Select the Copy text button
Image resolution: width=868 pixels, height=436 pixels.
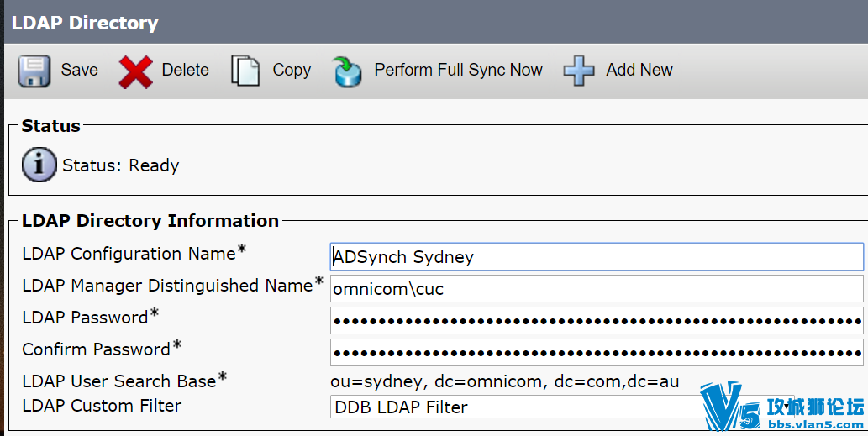click(292, 71)
